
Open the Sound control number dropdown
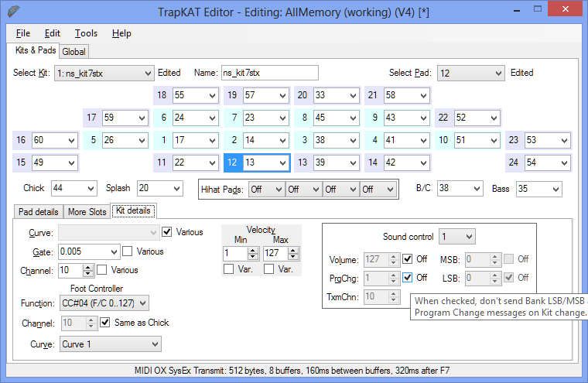tap(456, 237)
